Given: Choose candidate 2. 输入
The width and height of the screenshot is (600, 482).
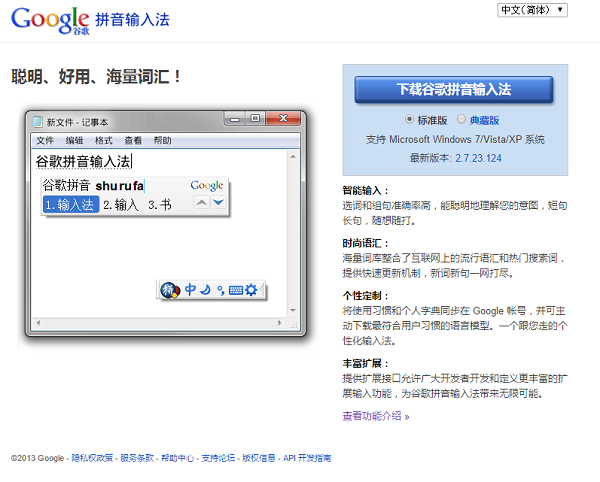Looking at the screenshot, I should (x=121, y=205).
